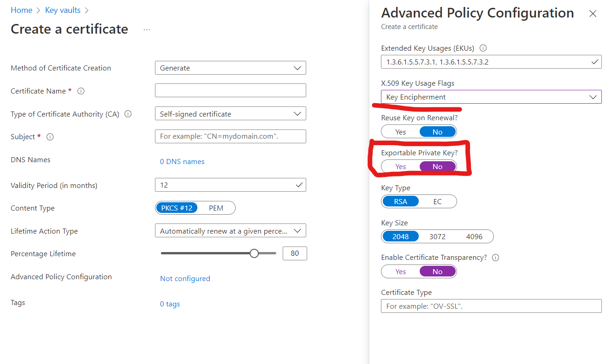
Task: Click the Not configured policy link
Action: click(185, 278)
